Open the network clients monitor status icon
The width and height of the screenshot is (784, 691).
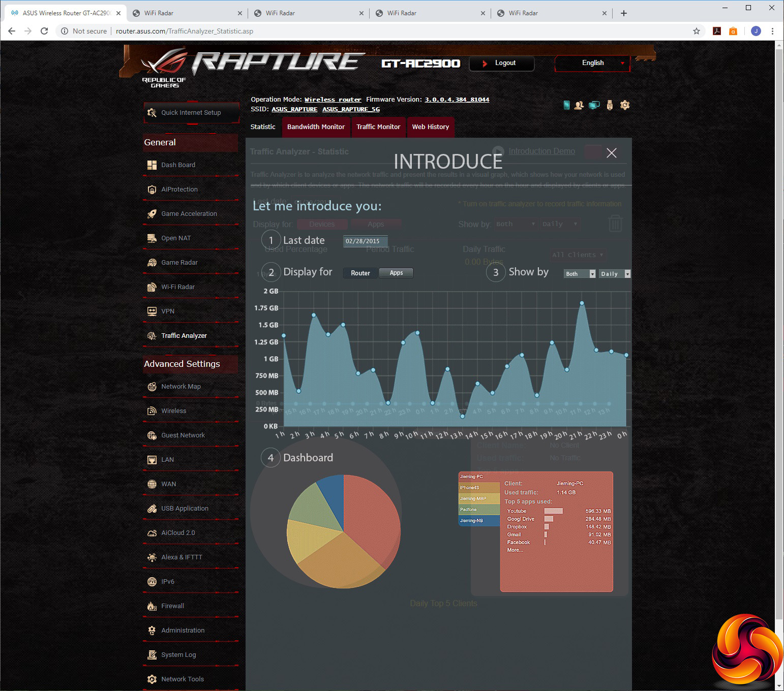[594, 105]
